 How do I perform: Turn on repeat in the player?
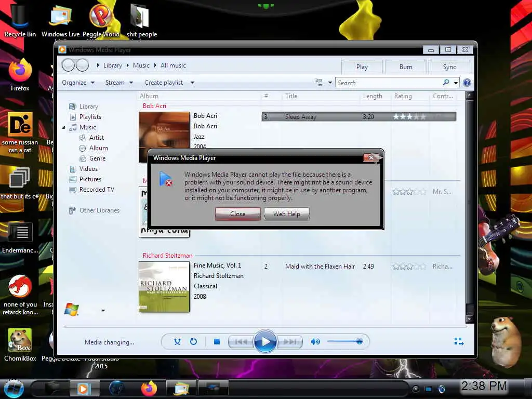click(193, 342)
